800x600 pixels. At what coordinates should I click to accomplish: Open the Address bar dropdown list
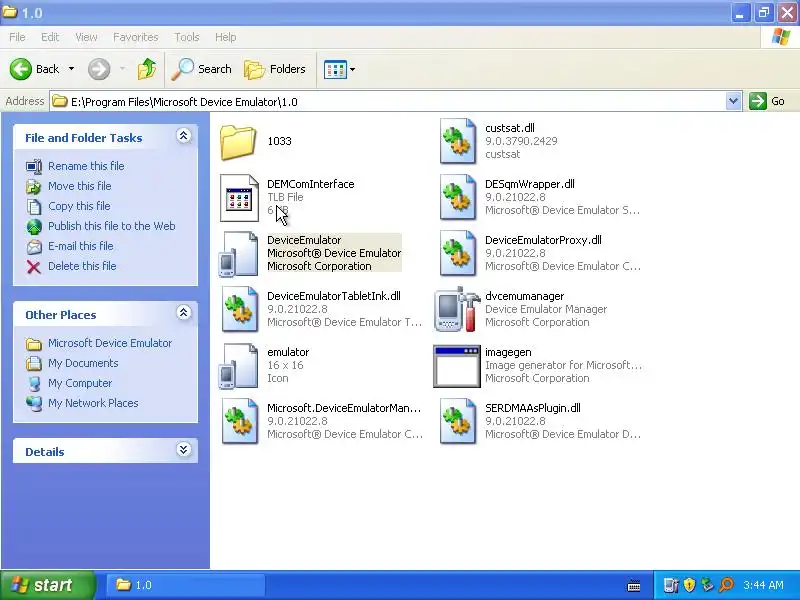(x=733, y=101)
